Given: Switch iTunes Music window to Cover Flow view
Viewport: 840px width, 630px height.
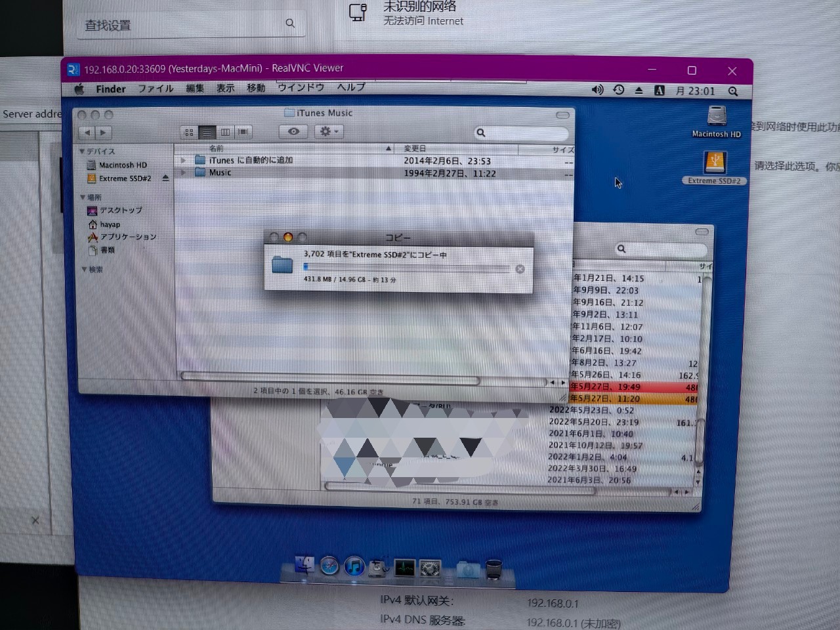Looking at the screenshot, I should tap(243, 132).
